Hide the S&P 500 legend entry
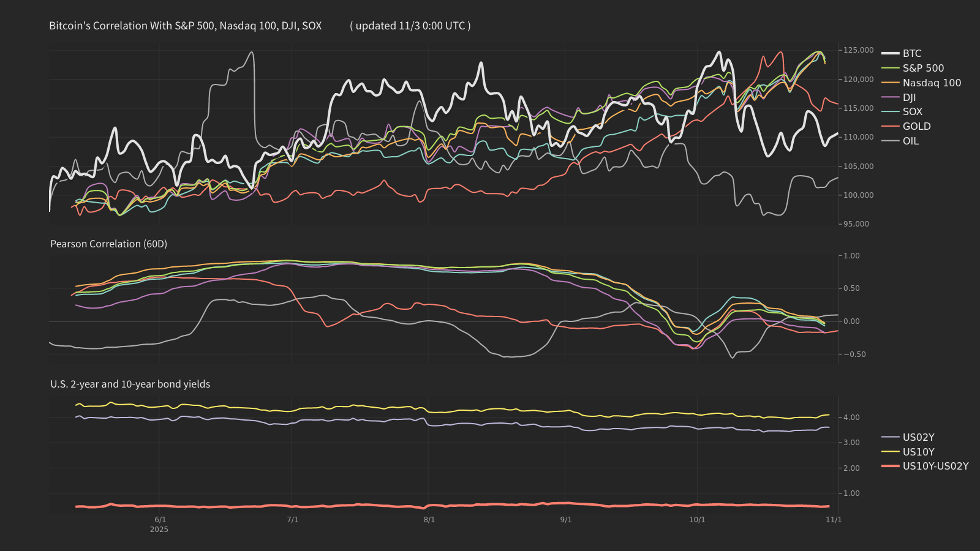The width and height of the screenshot is (980, 551). coord(922,68)
